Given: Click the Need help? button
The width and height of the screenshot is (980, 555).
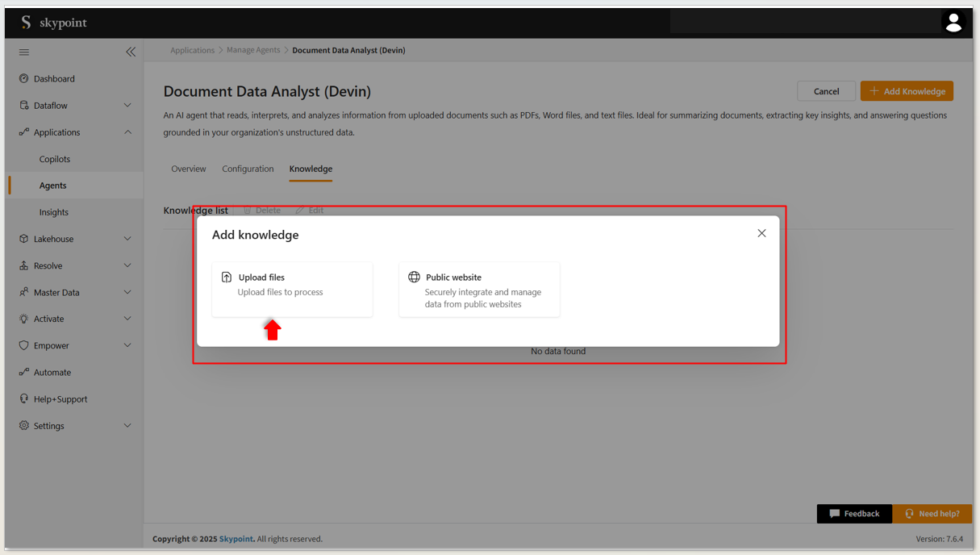Looking at the screenshot, I should (x=932, y=513).
